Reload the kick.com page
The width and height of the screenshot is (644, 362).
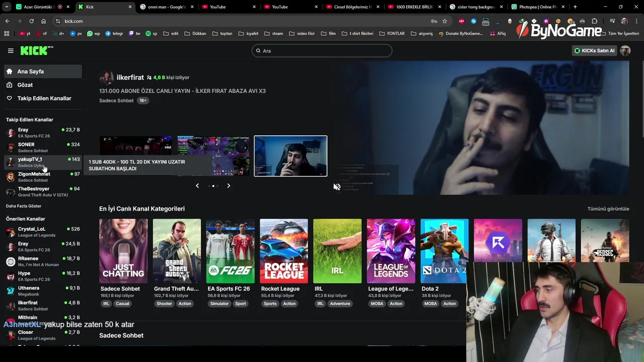coord(31,21)
